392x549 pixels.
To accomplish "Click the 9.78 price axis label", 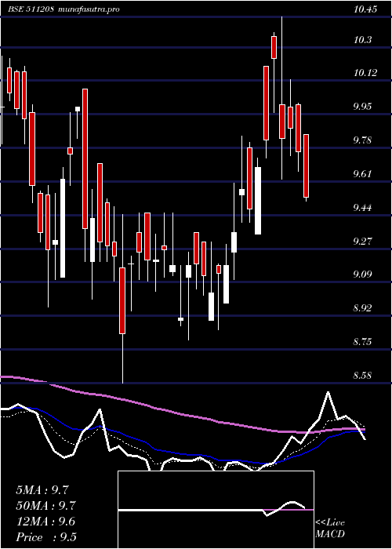I will (363, 140).
